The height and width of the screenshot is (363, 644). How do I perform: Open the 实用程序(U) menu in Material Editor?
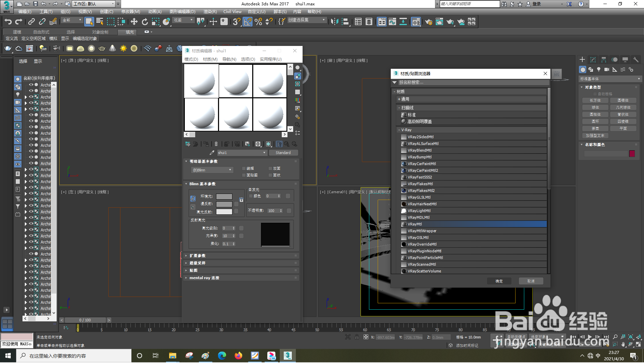click(271, 59)
